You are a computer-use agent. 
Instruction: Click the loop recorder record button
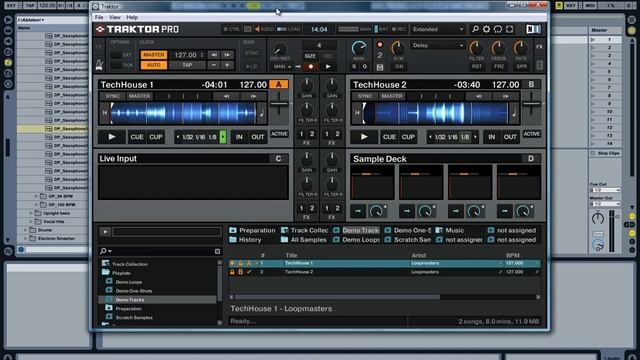311,67
